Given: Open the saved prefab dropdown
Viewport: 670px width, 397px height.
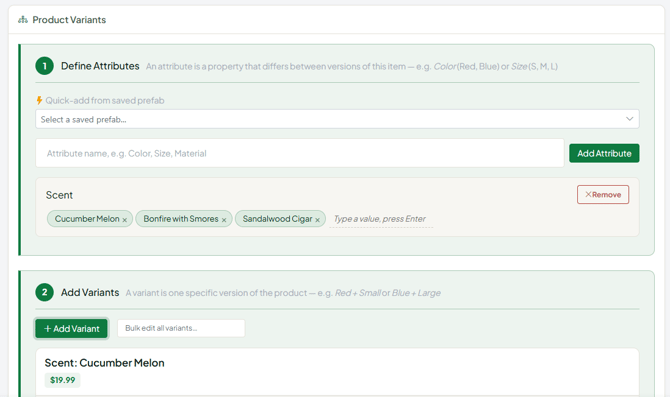Looking at the screenshot, I should click(337, 119).
